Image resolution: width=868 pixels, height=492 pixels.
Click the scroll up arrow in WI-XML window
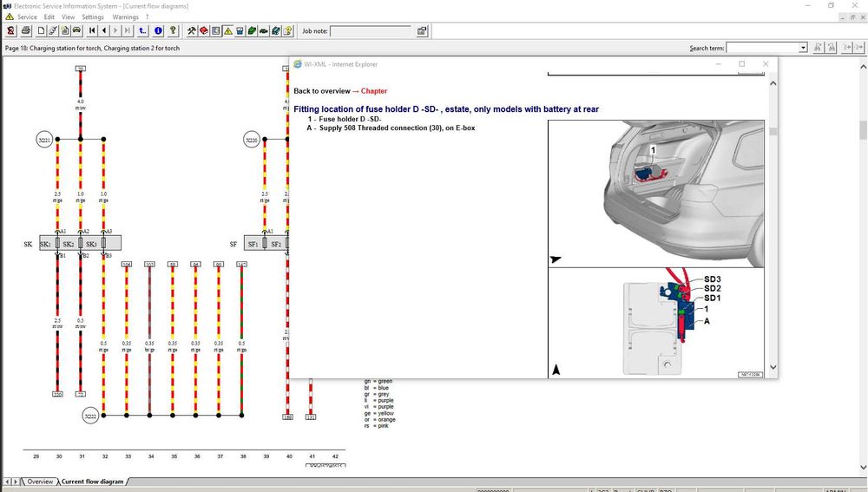point(773,83)
